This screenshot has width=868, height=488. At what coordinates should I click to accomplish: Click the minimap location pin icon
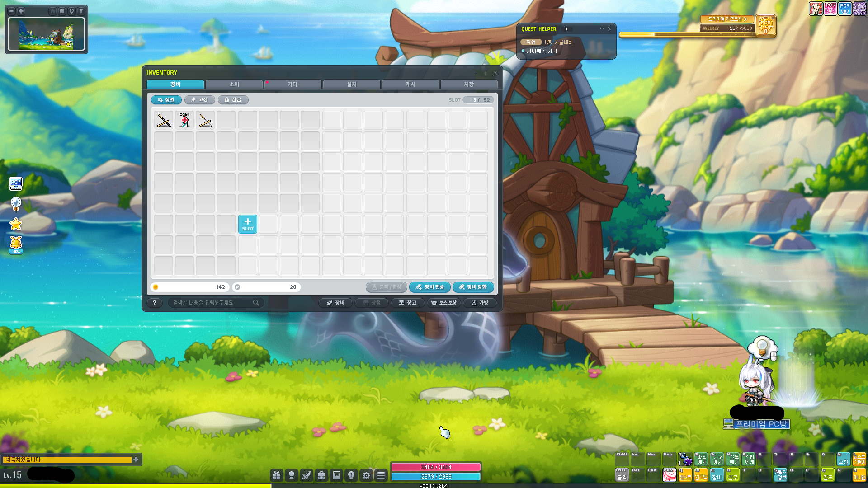tap(71, 11)
